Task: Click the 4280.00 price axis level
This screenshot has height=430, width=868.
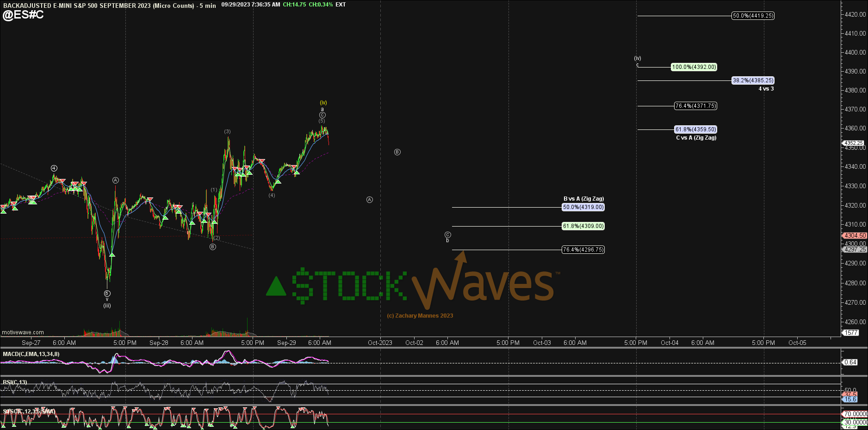Action: tap(855, 283)
